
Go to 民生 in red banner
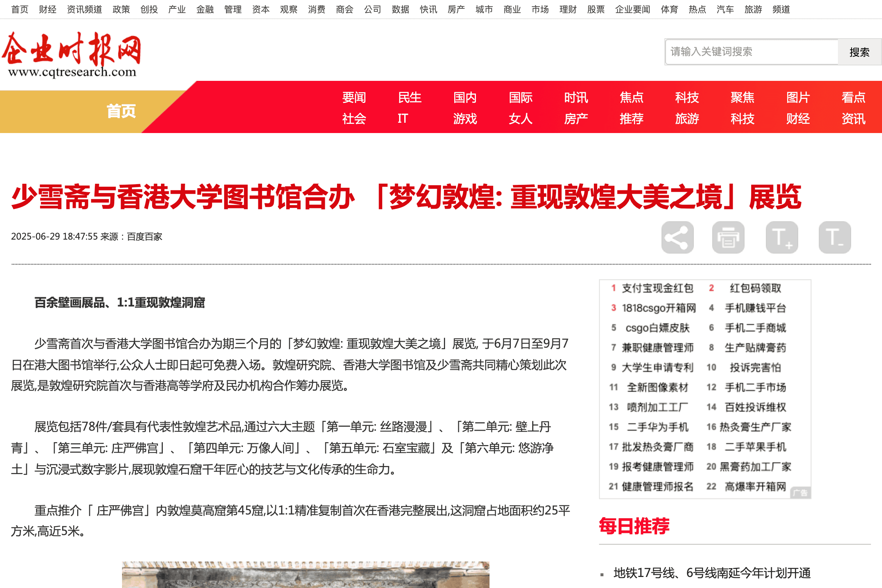(409, 97)
